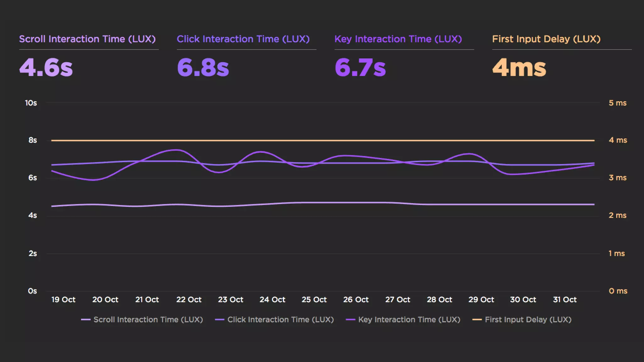Click the 4ms first input delay value
This screenshot has height=362, width=644.
click(x=519, y=67)
